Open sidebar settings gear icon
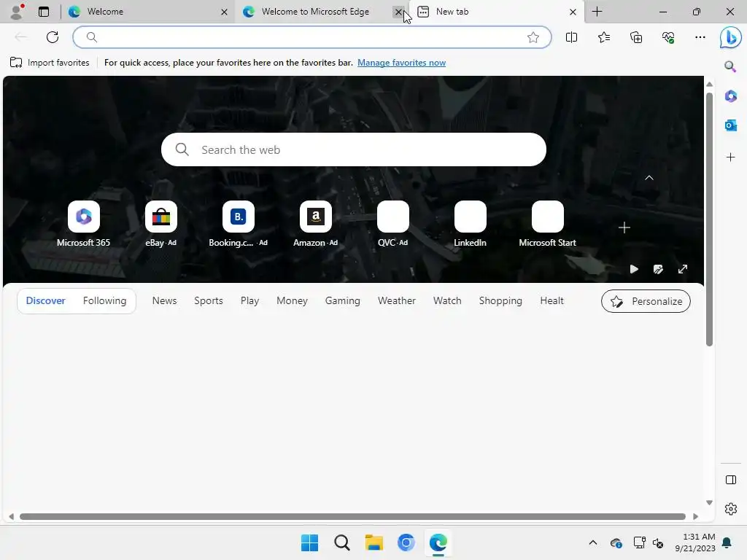Image resolution: width=747 pixels, height=560 pixels. [731, 509]
